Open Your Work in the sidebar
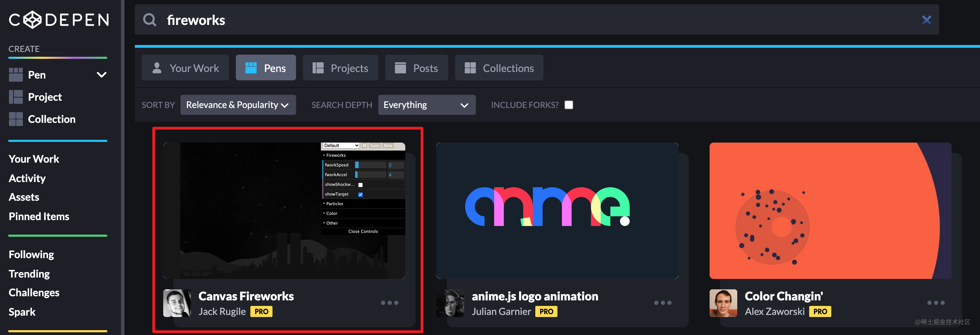 point(34,159)
